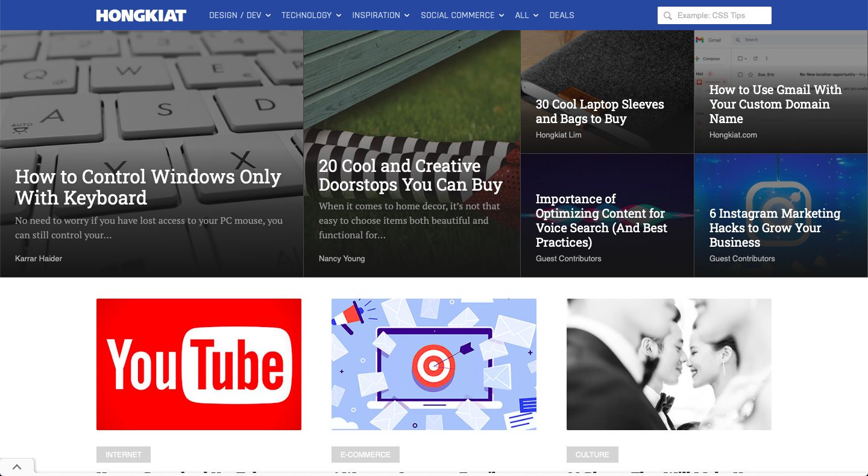Open the YouTube logo thumbnail
The width and height of the screenshot is (868, 476).
point(199,364)
